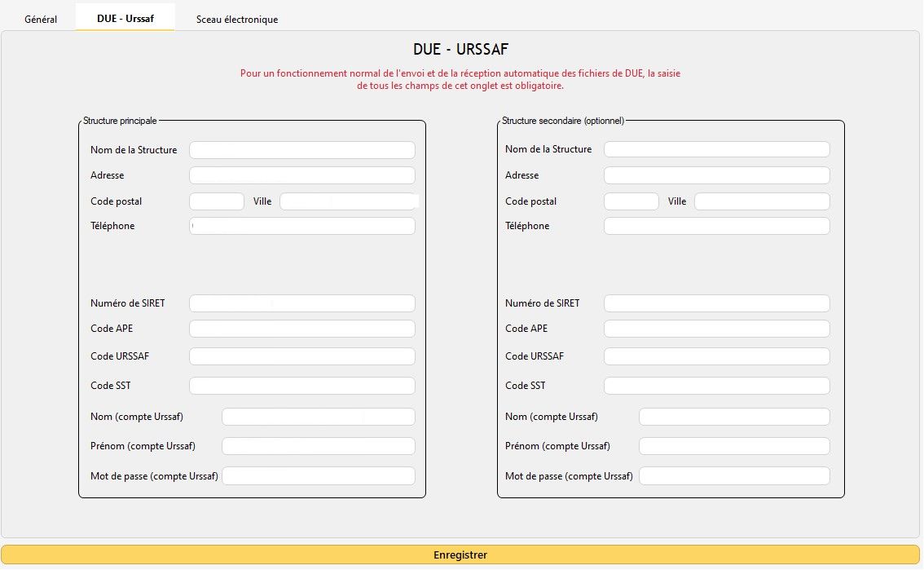
Task: Focus main structure Numéro de SIRET field
Action: [301, 303]
